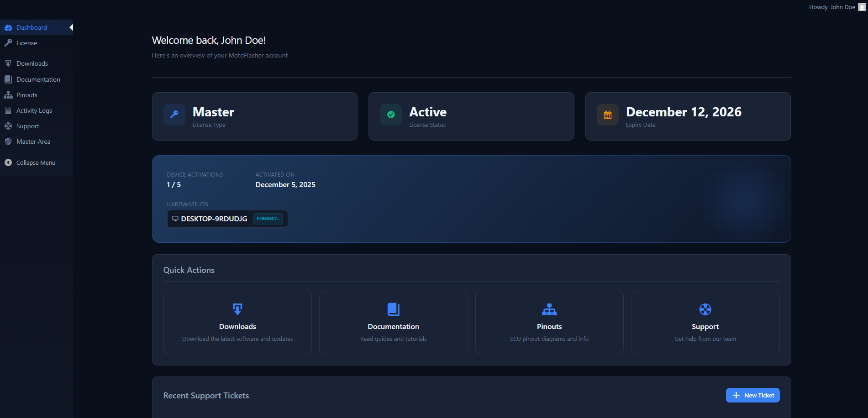Open Documentation from the sidebar
The width and height of the screenshot is (868, 418).
pos(37,79)
